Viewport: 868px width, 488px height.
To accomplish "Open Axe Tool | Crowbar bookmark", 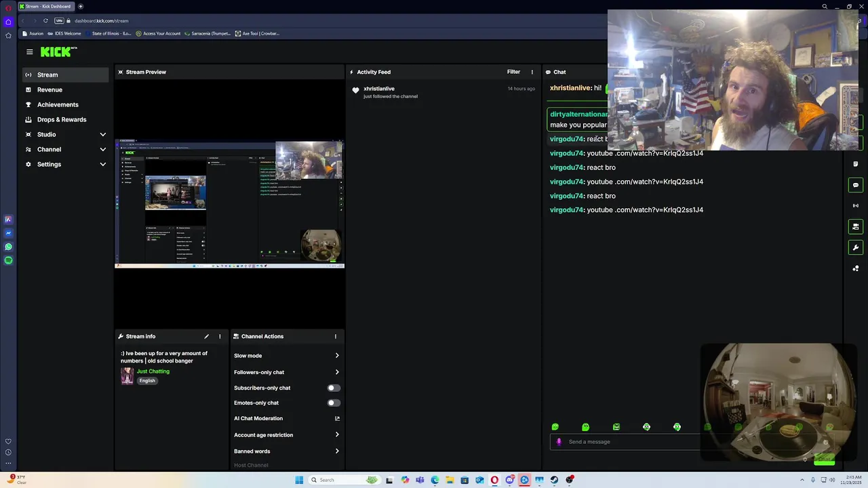I will coord(257,33).
